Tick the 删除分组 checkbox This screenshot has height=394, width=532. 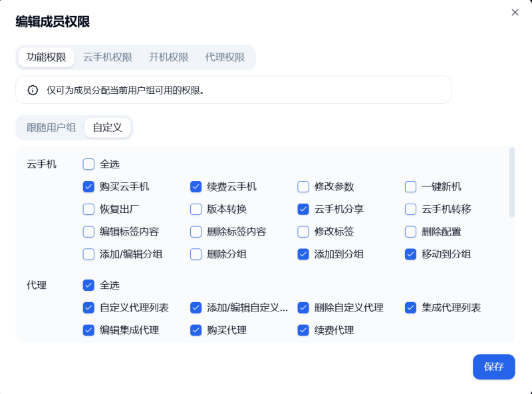[196, 254]
